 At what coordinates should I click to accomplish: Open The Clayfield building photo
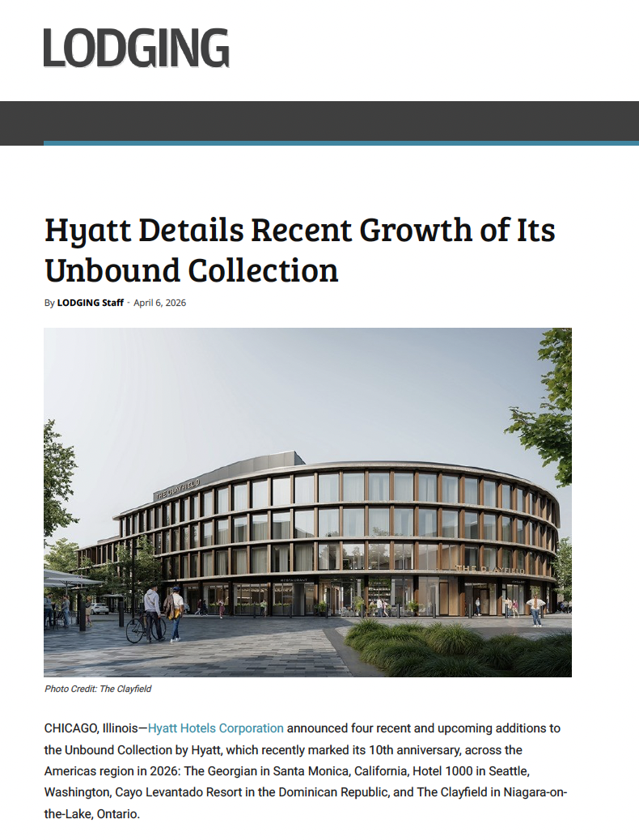[307, 503]
